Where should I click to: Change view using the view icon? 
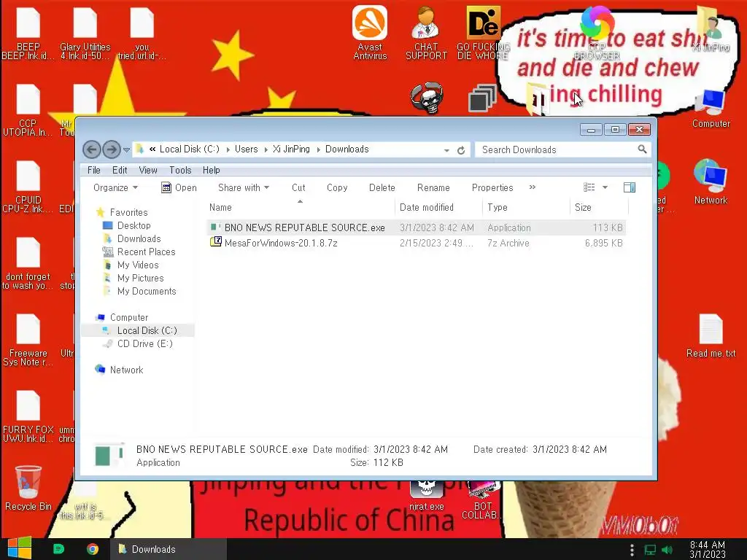[x=589, y=187]
